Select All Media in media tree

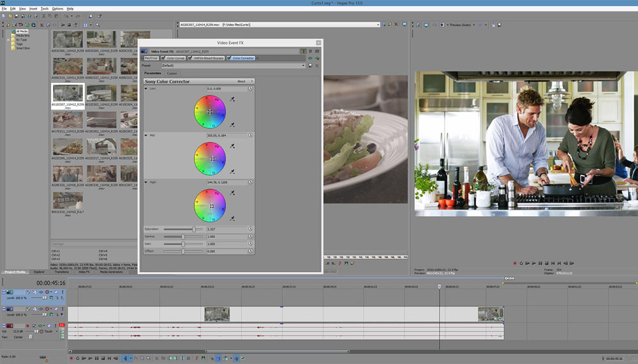click(22, 31)
